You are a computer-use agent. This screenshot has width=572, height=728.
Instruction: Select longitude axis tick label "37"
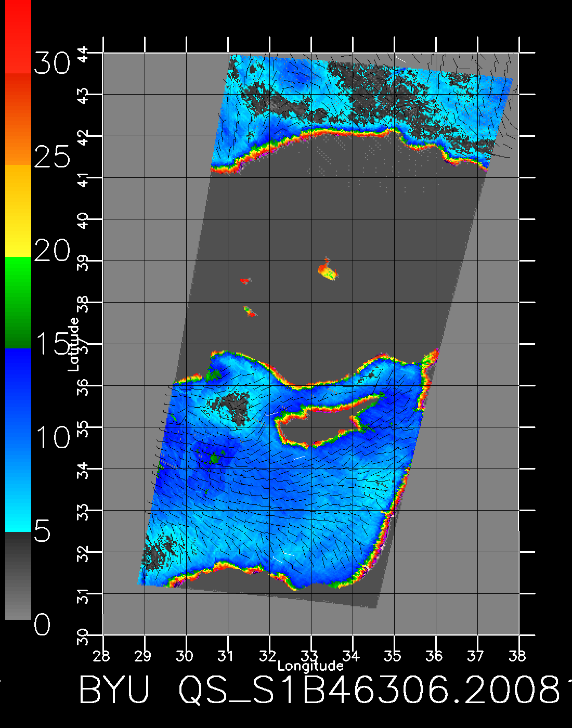click(x=476, y=655)
